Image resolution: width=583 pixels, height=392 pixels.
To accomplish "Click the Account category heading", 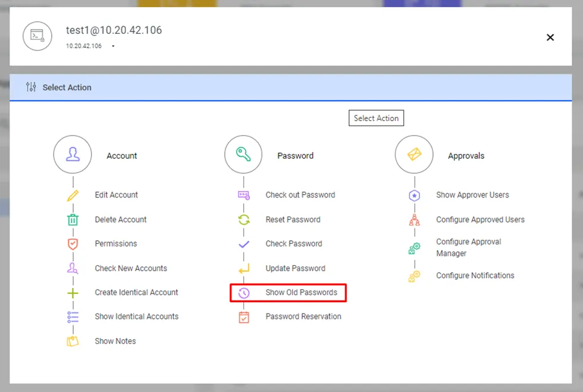I will [122, 156].
